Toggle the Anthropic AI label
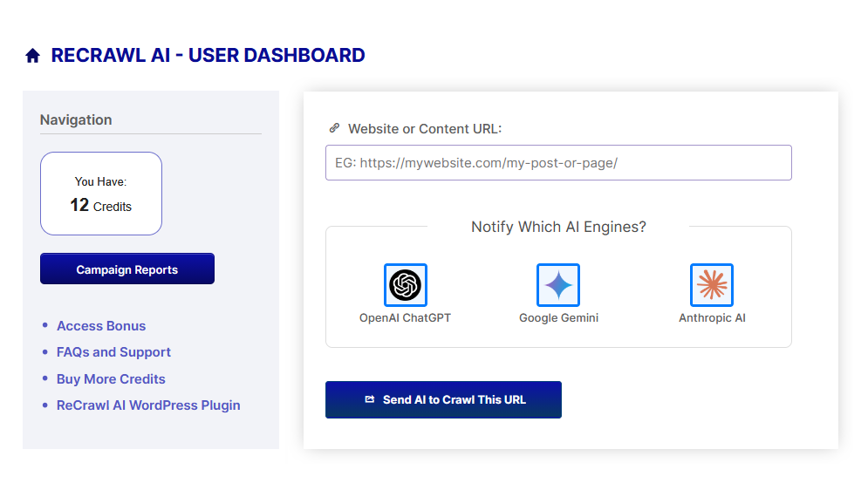Screen dimensions: 868x497 point(712,318)
